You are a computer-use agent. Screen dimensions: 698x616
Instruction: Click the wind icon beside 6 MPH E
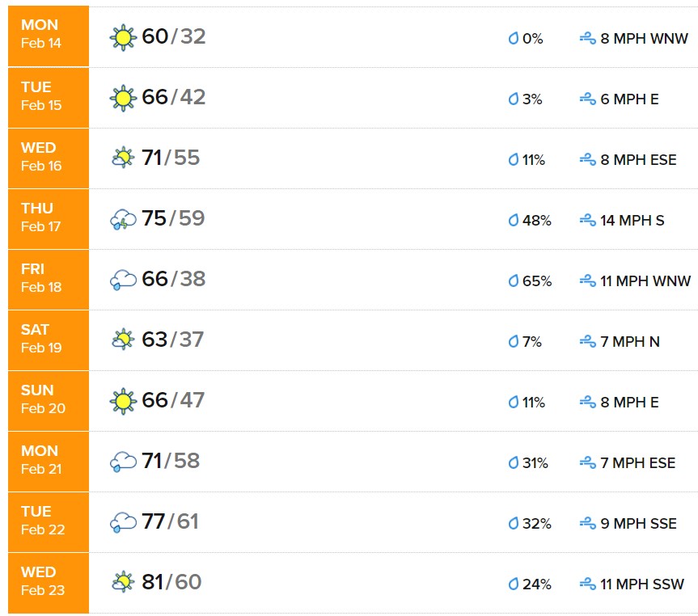click(588, 99)
